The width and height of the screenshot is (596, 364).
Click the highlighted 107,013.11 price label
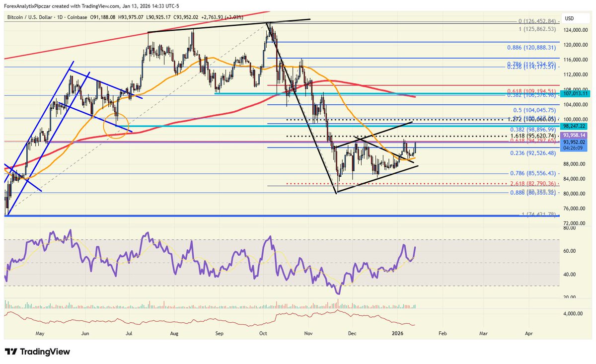[575, 93]
